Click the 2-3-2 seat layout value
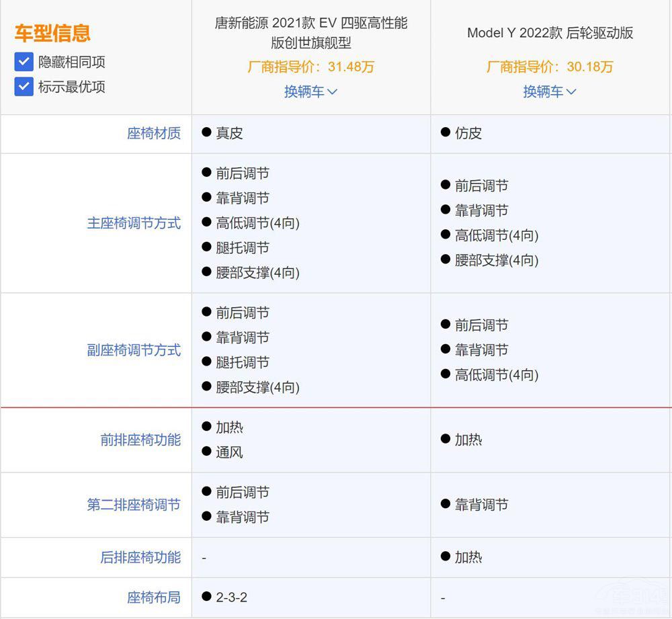This screenshot has height=619, width=672. click(231, 597)
